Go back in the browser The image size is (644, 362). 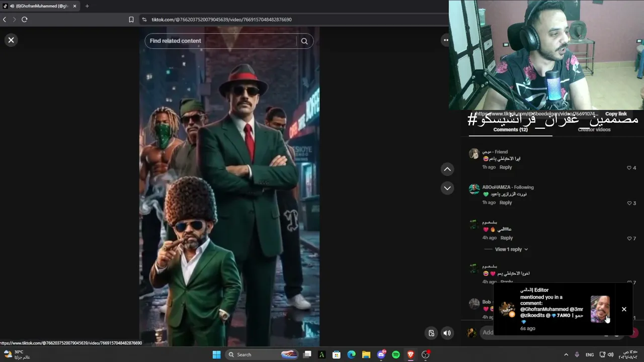5,20
